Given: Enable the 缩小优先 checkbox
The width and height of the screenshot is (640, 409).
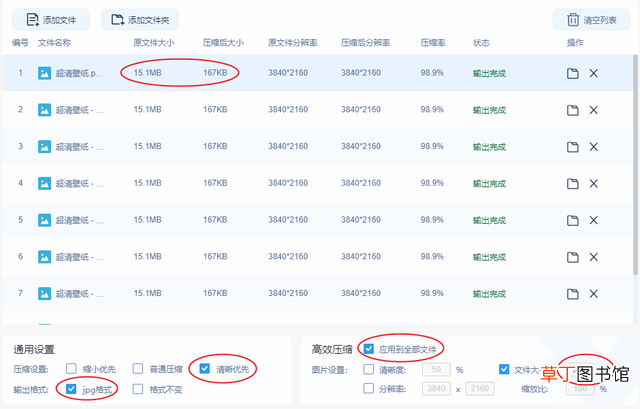Looking at the screenshot, I should click(71, 369).
